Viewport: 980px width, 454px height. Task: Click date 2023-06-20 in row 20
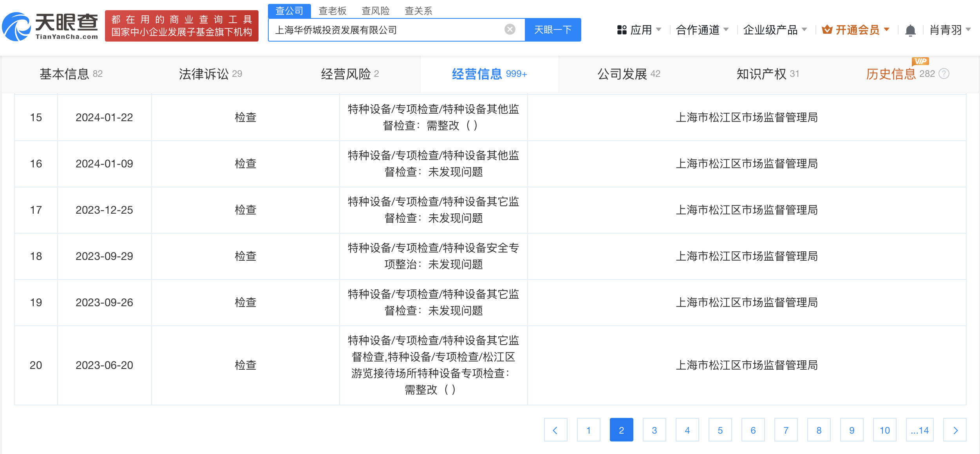coord(104,365)
